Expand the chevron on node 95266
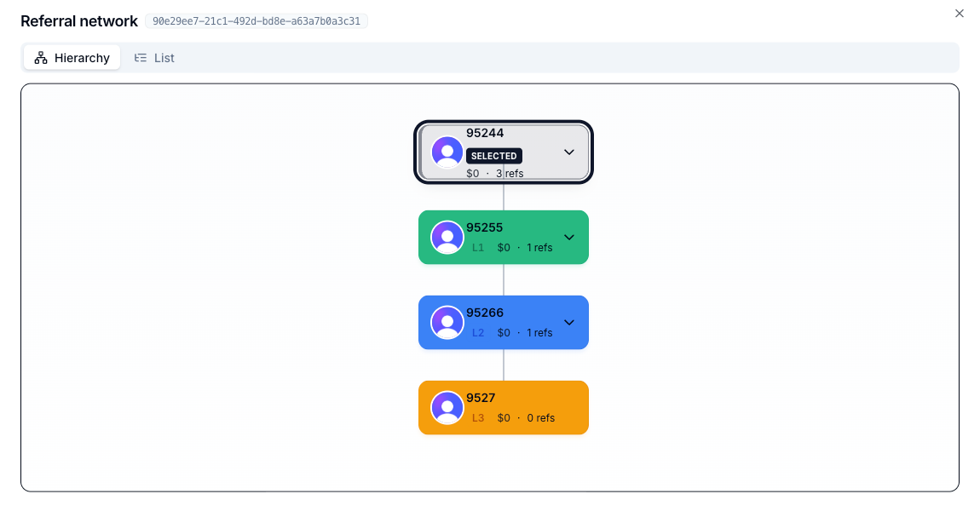Viewport: 980px width, 517px height. [x=568, y=322]
